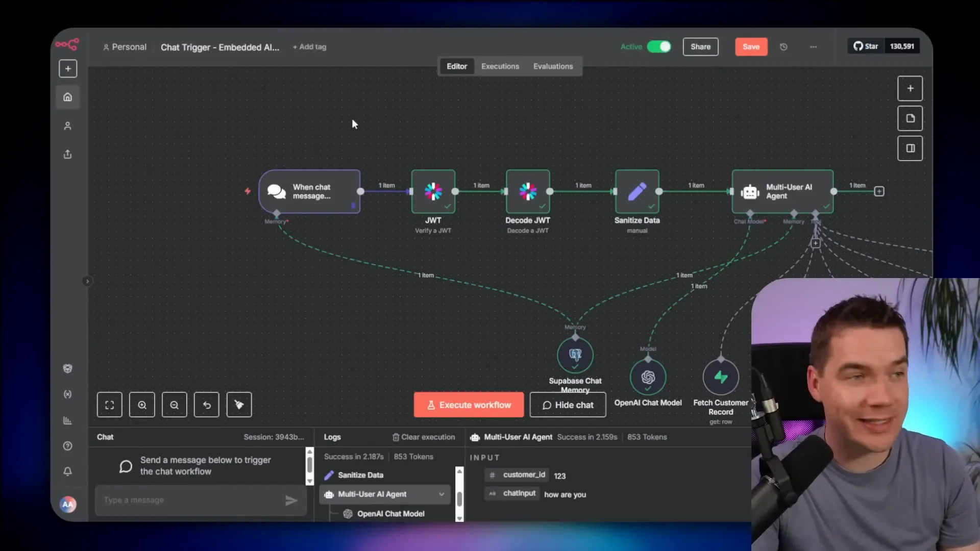Image resolution: width=980 pixels, height=551 pixels.
Task: Click the upload/share icon in sidebar
Action: [x=67, y=154]
